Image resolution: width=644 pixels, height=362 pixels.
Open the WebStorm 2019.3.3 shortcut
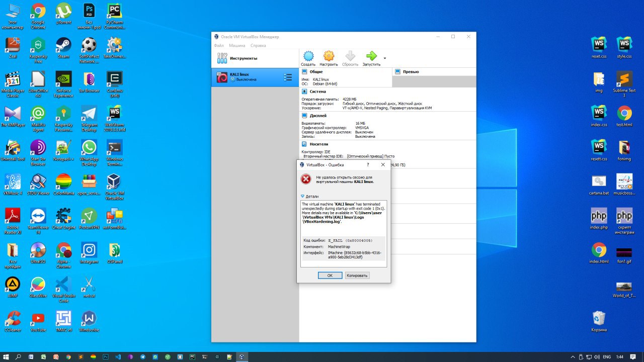(114, 118)
